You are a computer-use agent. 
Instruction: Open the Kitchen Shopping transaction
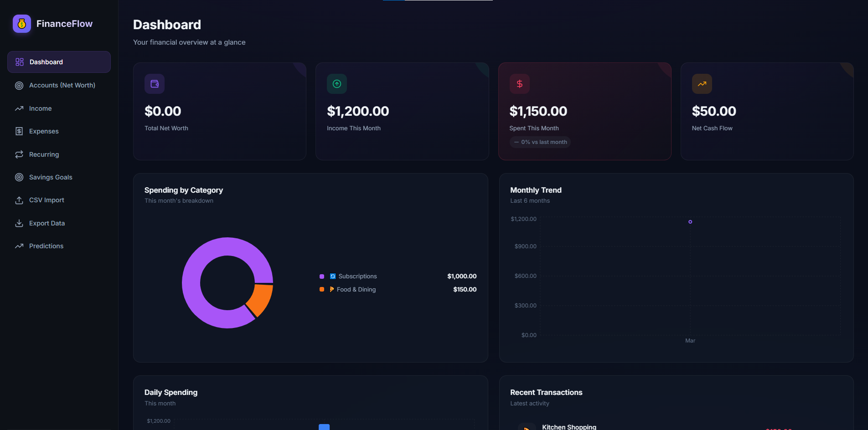pos(569,427)
